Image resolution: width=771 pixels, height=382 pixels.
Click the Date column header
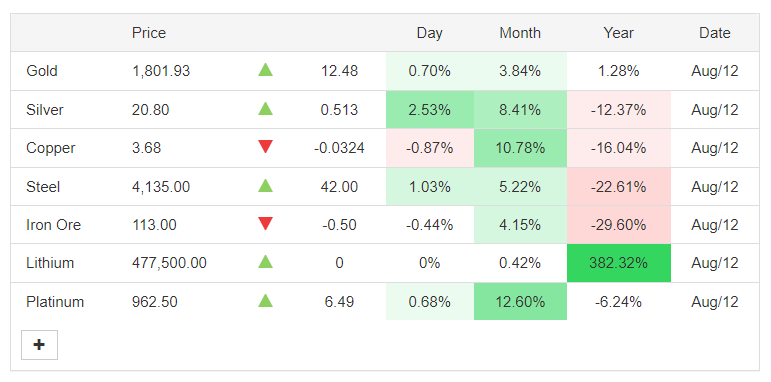714,33
